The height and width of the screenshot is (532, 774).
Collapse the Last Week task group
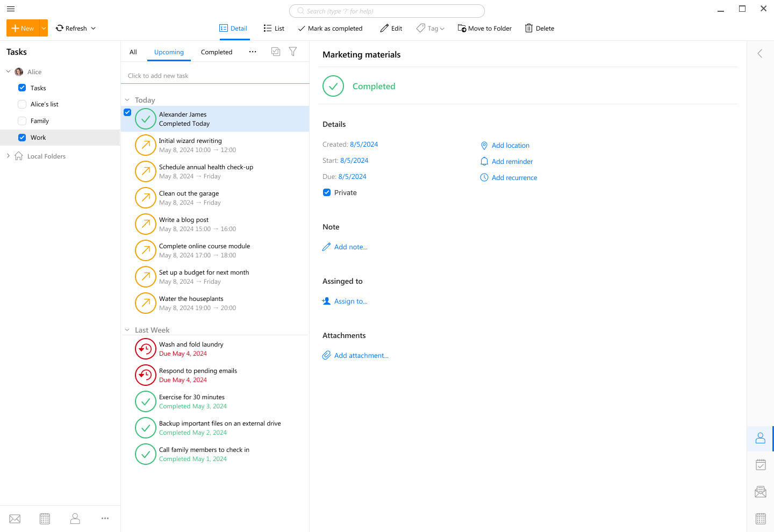[x=127, y=330]
